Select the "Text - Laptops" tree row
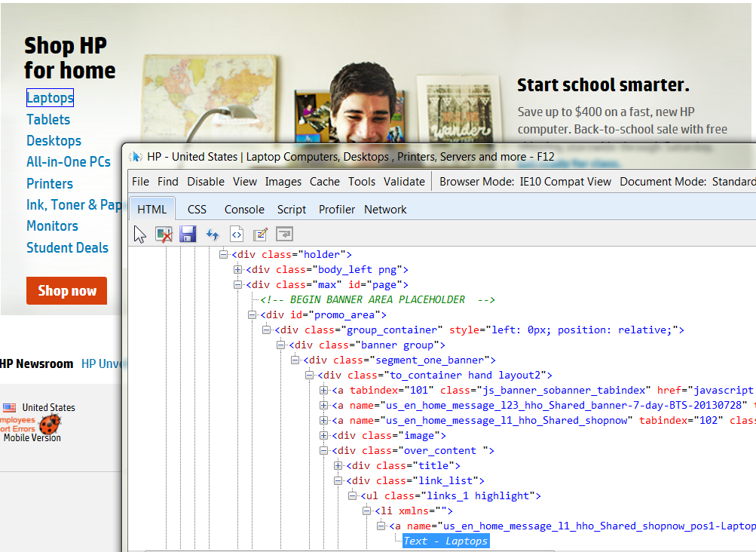Image resolution: width=756 pixels, height=552 pixels. pos(445,541)
